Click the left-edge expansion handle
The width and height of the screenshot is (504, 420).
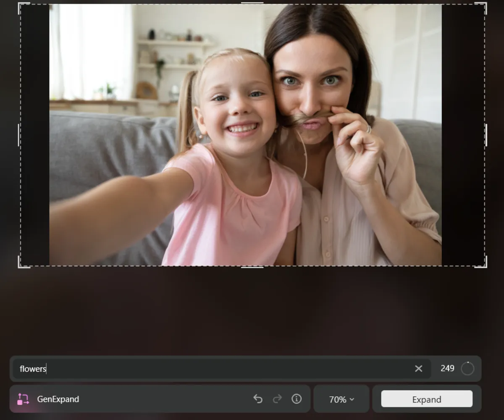(18, 134)
